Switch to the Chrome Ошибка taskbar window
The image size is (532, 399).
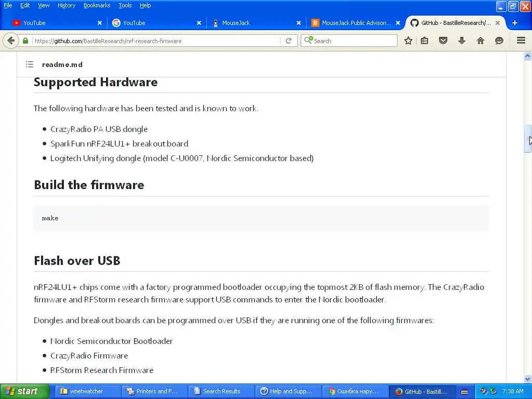pos(354,391)
